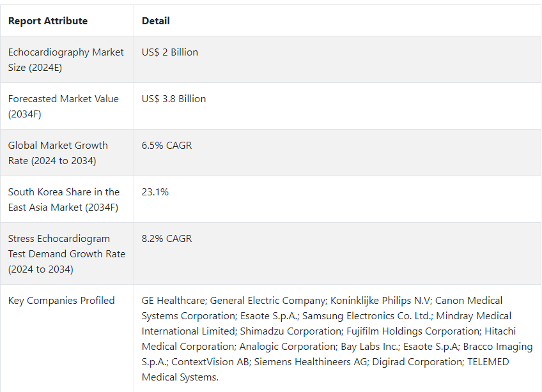
Task: Click the US$ 2 Billion value
Action: pos(170,52)
